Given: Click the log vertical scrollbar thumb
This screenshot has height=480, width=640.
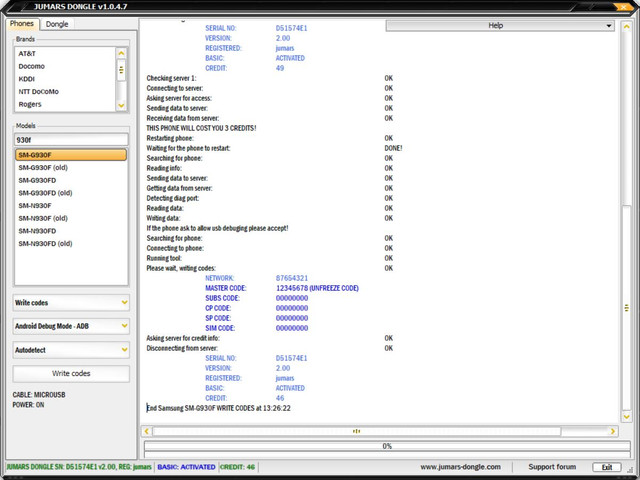Looking at the screenshot, I should point(626,308).
